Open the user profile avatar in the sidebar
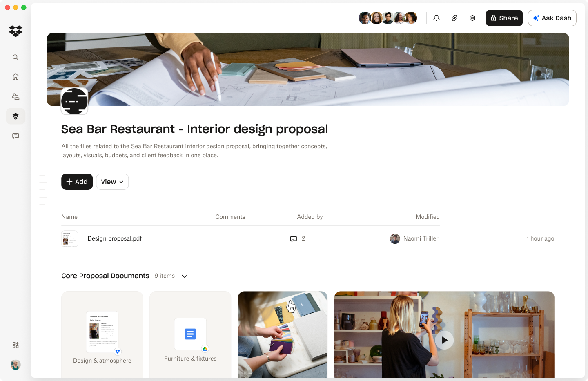Screen dimensions: 588x381 (x=16, y=365)
